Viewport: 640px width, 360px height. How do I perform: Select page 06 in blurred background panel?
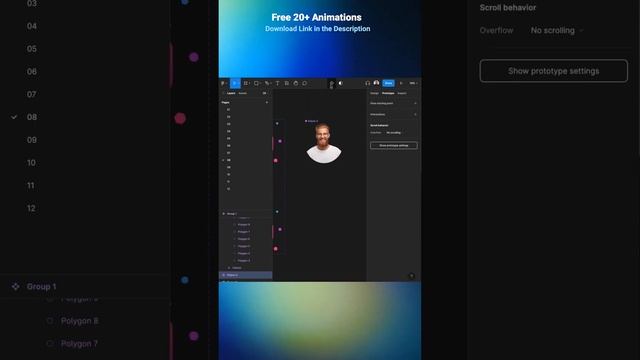pyautogui.click(x=32, y=72)
